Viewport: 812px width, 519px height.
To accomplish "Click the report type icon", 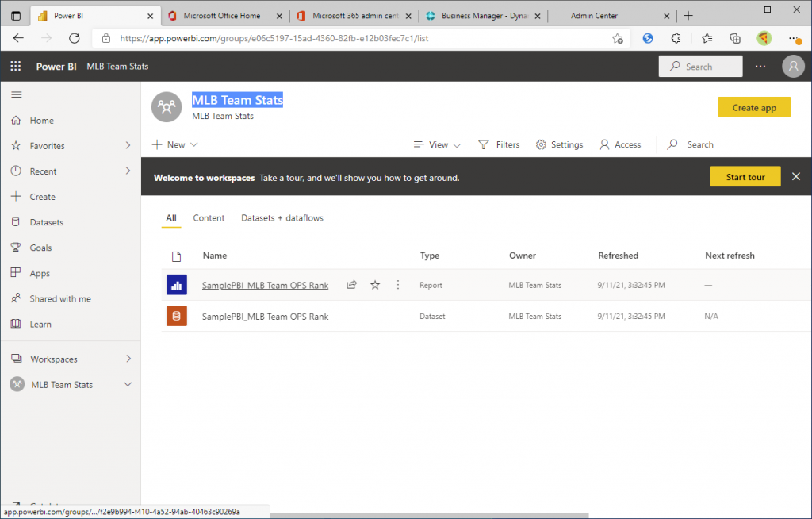I will pyautogui.click(x=177, y=285).
